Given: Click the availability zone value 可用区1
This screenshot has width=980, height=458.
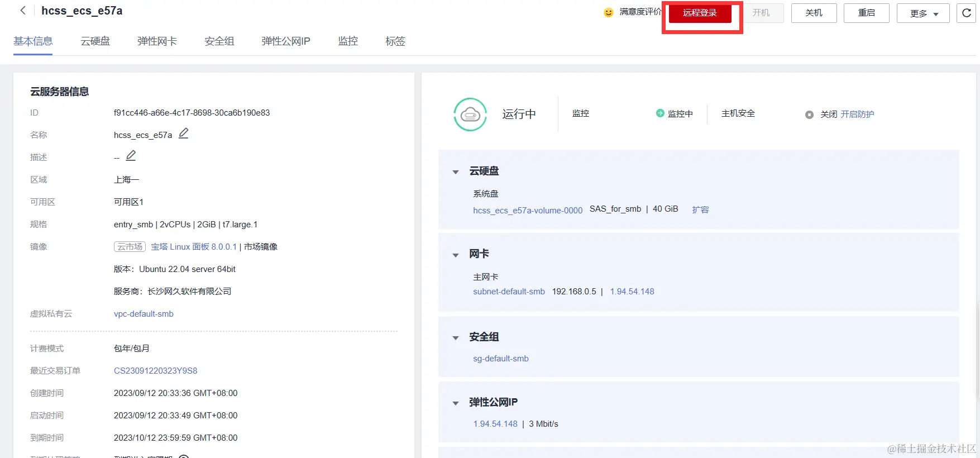Looking at the screenshot, I should (x=128, y=202).
